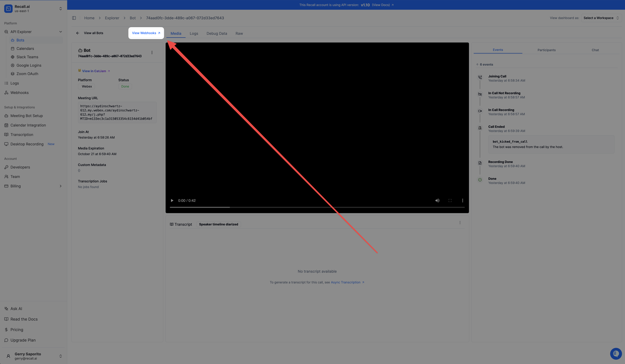Open Recall.ai region switcher
The image size is (625, 364).
(x=61, y=9)
